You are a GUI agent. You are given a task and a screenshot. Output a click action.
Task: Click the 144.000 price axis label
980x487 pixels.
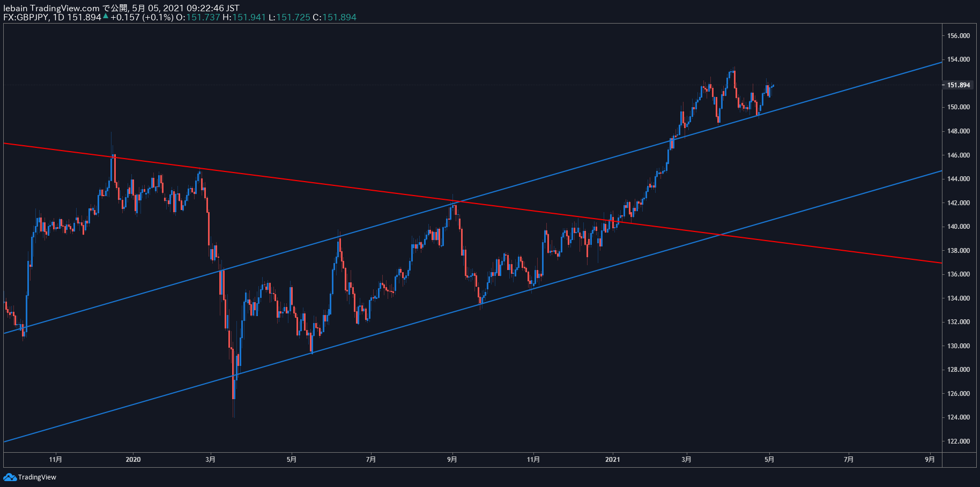pos(959,179)
